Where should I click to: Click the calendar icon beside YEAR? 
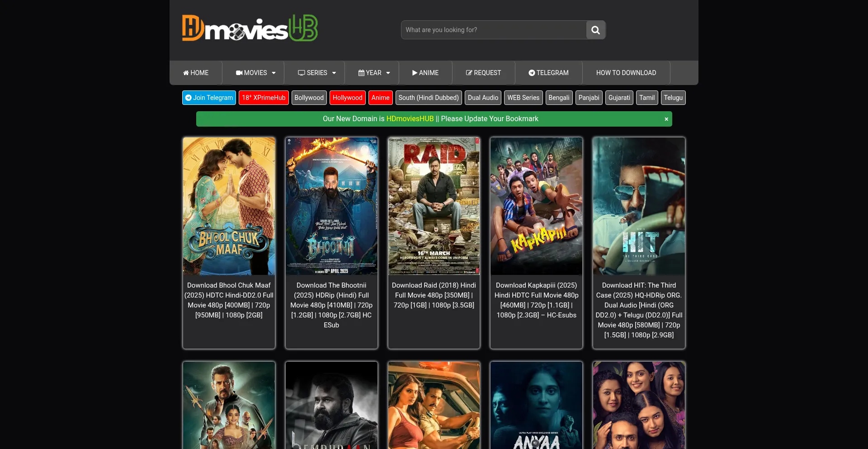(361, 73)
